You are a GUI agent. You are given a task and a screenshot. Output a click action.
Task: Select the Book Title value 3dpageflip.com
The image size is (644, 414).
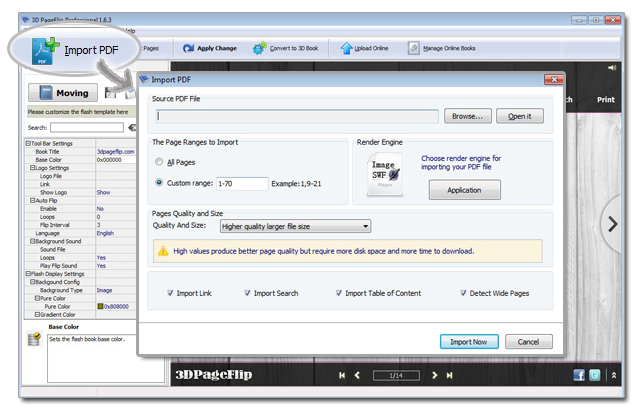click(x=115, y=152)
